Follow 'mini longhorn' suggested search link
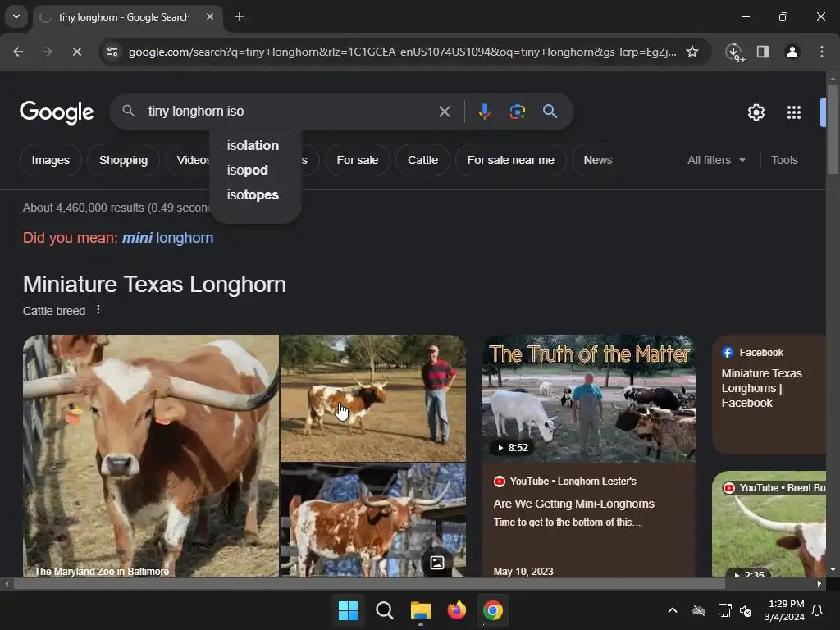The height and width of the screenshot is (630, 840). (167, 238)
